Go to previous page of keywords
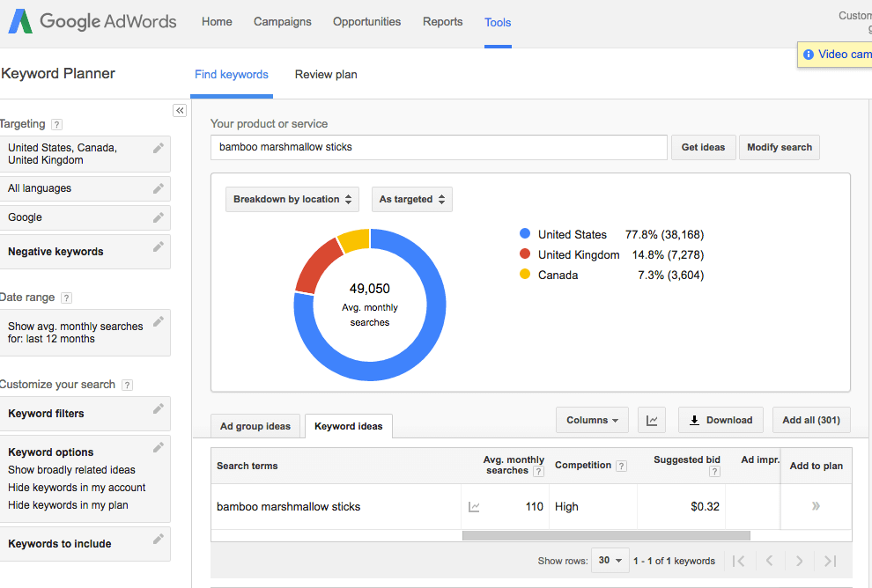 pyautogui.click(x=770, y=561)
